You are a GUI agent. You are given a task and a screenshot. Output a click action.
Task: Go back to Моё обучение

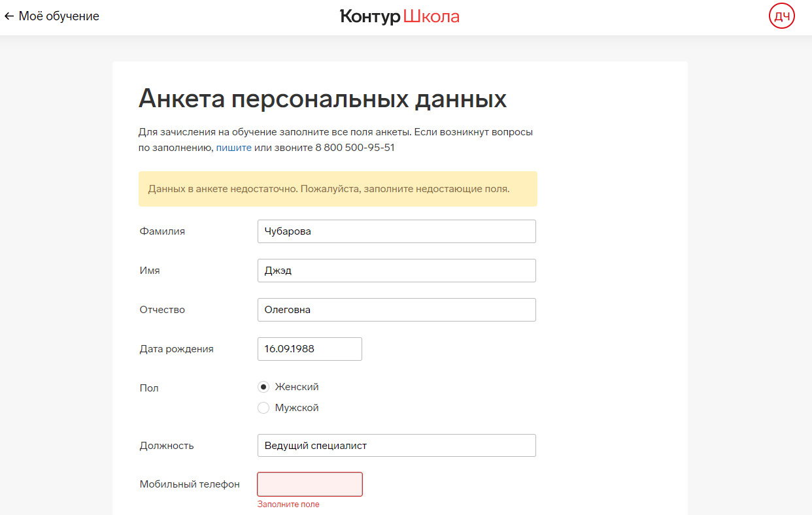(59, 16)
